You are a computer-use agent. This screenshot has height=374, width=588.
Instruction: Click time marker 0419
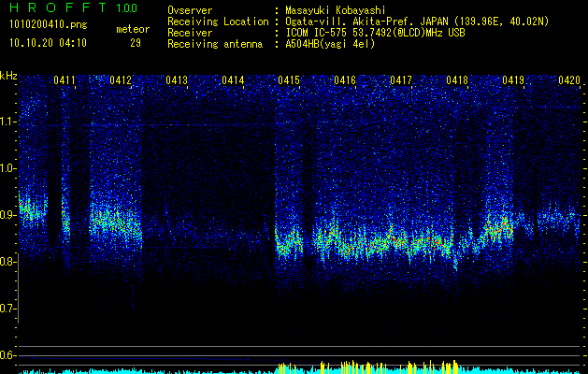tap(513, 79)
